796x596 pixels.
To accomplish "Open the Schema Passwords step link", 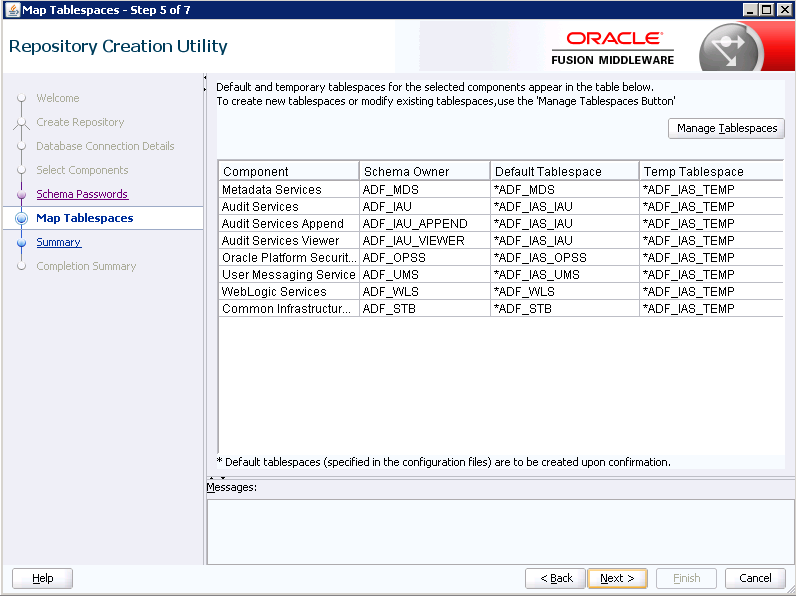I will 82,194.
